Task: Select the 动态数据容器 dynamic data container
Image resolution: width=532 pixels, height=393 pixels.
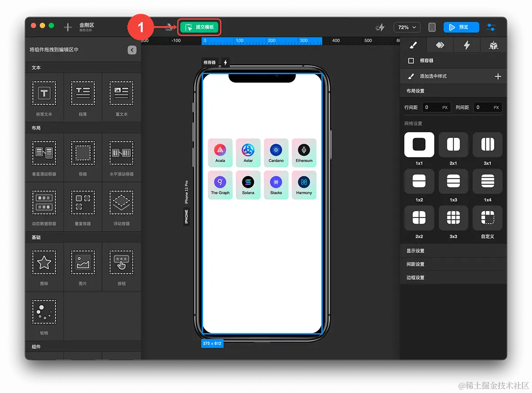Action: click(44, 207)
